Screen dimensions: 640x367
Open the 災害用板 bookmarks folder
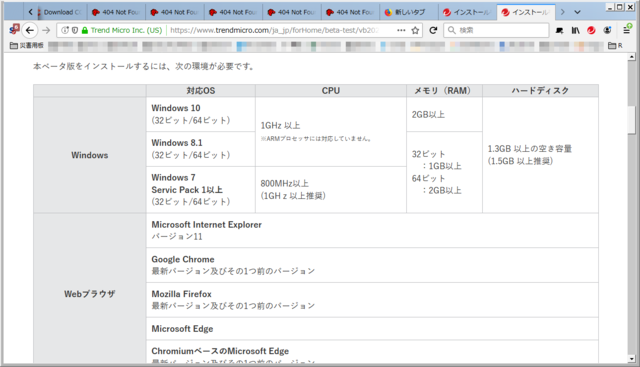point(27,45)
